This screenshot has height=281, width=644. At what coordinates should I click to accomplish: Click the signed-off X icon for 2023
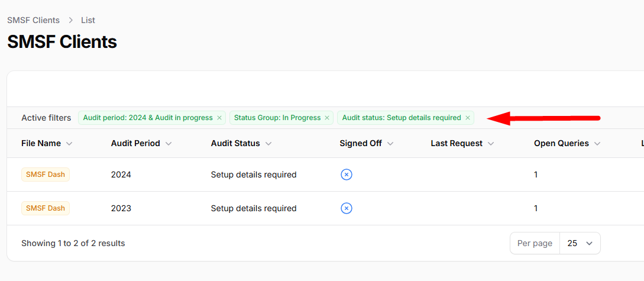coord(347,208)
